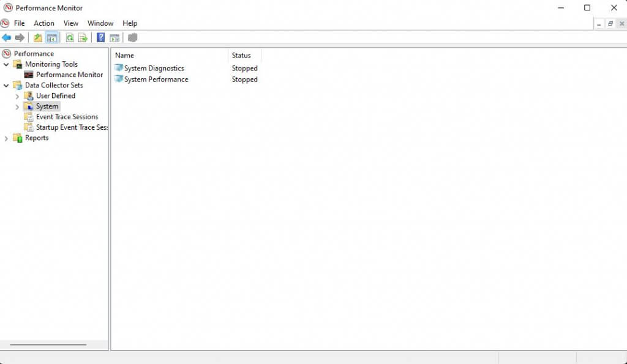Click the Back arrow toolbar icon
The image size is (627, 364).
click(6, 38)
